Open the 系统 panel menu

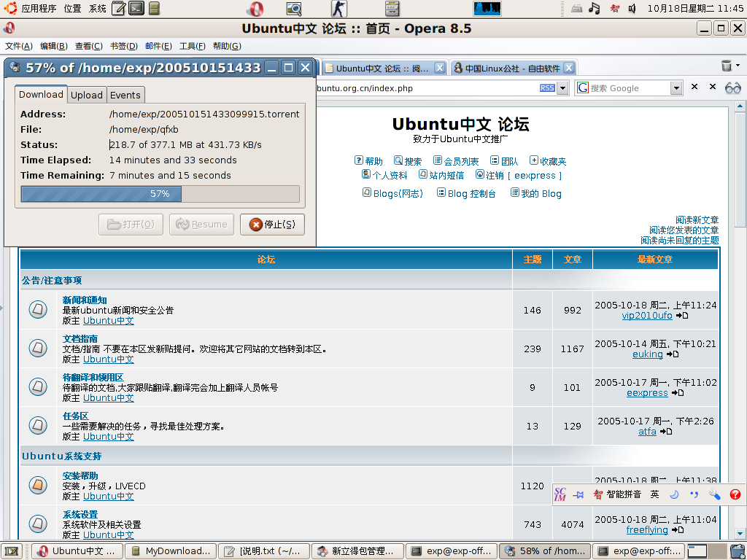pos(97,8)
